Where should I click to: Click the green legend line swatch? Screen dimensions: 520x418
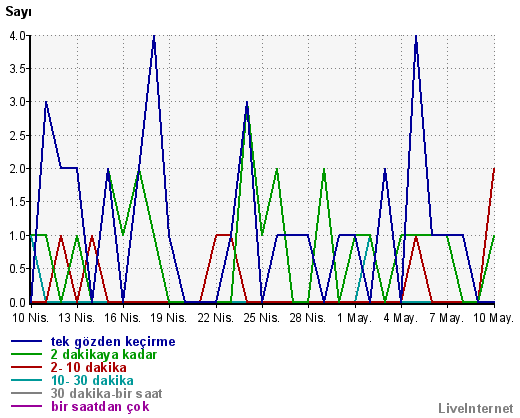tap(27, 354)
